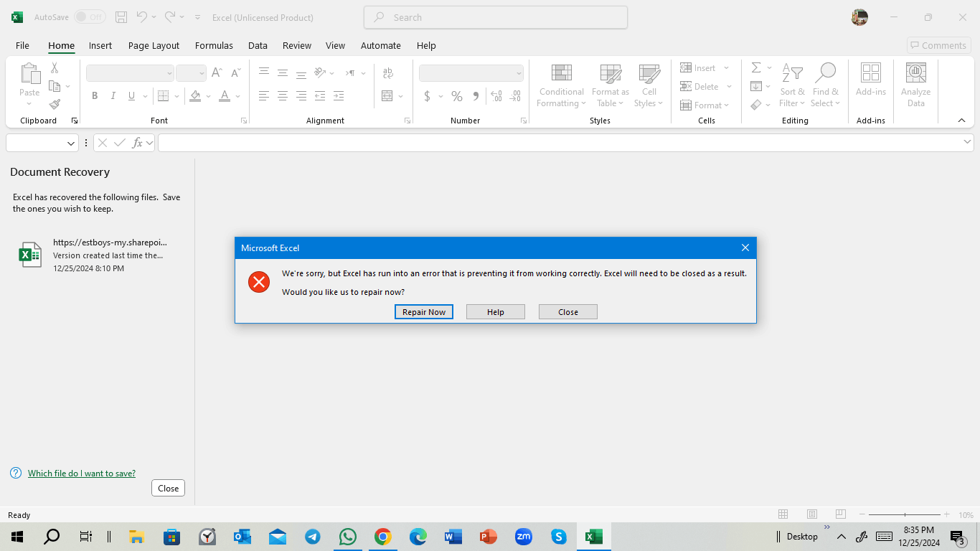Viewport: 980px width, 551px height.
Task: Switch to the View tab
Action: point(335,45)
